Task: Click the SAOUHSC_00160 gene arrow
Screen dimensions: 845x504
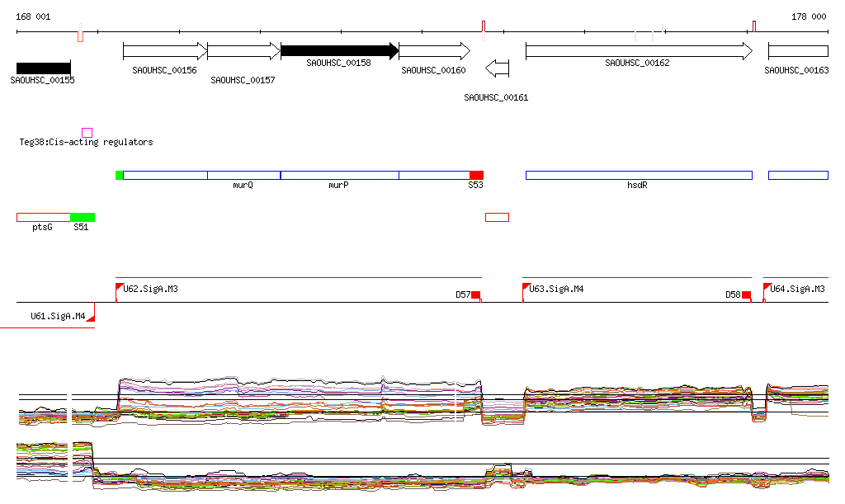Action: [434, 51]
